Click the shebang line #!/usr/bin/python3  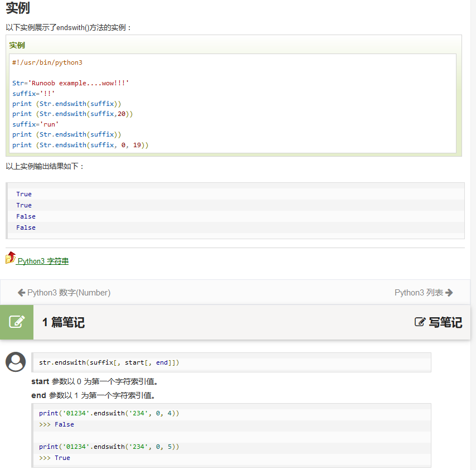pyautogui.click(x=47, y=62)
